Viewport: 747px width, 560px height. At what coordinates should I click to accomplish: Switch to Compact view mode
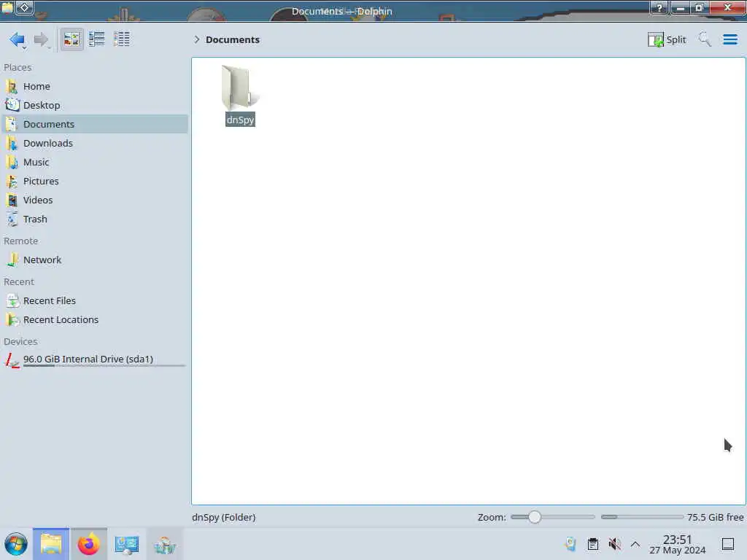tap(97, 39)
